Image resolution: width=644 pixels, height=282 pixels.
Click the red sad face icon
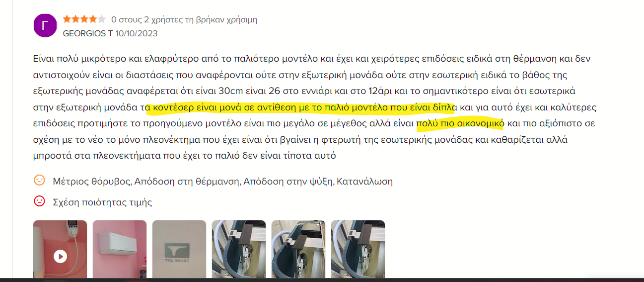(39, 201)
